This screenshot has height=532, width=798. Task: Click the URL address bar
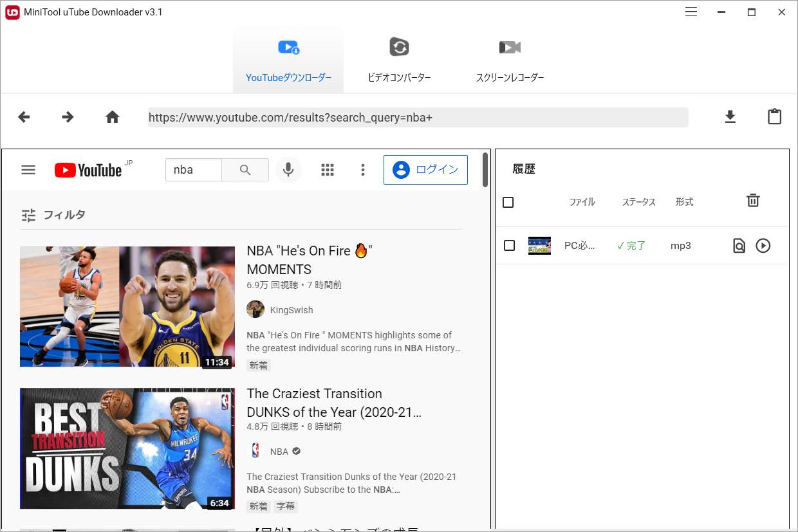tap(418, 117)
